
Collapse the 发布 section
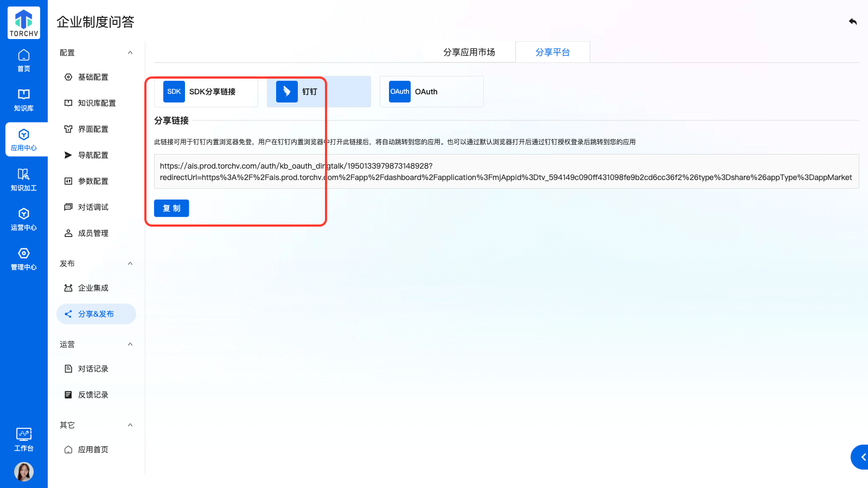click(130, 264)
